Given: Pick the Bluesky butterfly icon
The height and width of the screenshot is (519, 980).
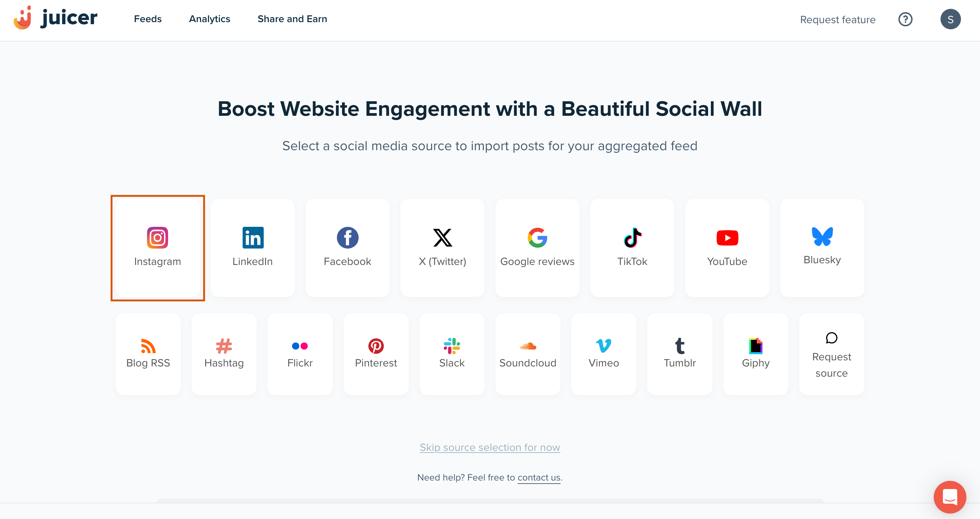Looking at the screenshot, I should tap(822, 236).
